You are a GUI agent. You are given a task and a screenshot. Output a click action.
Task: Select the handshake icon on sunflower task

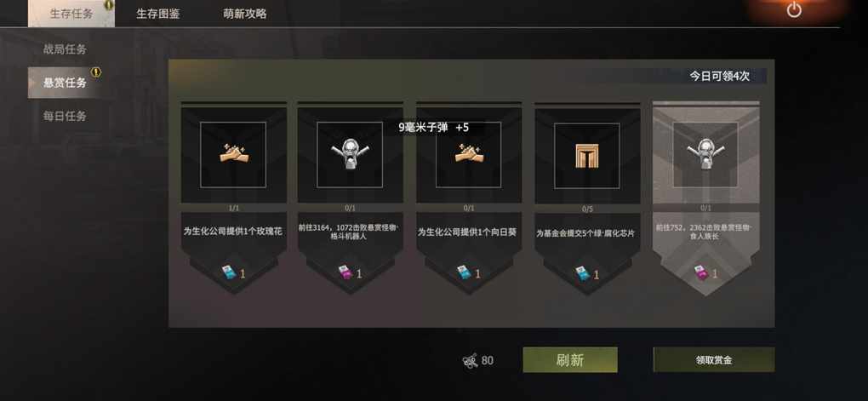[x=468, y=155]
